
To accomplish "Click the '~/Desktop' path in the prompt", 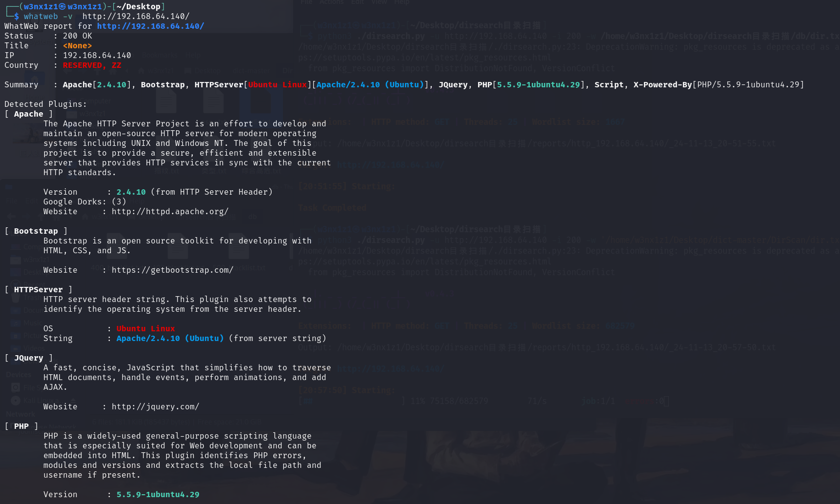I will (138, 6).
